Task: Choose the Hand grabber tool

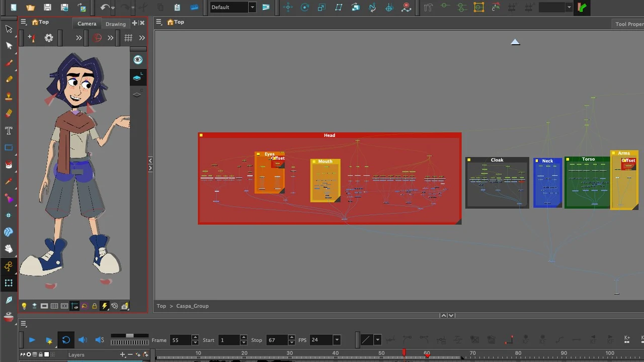Action: 9,249
